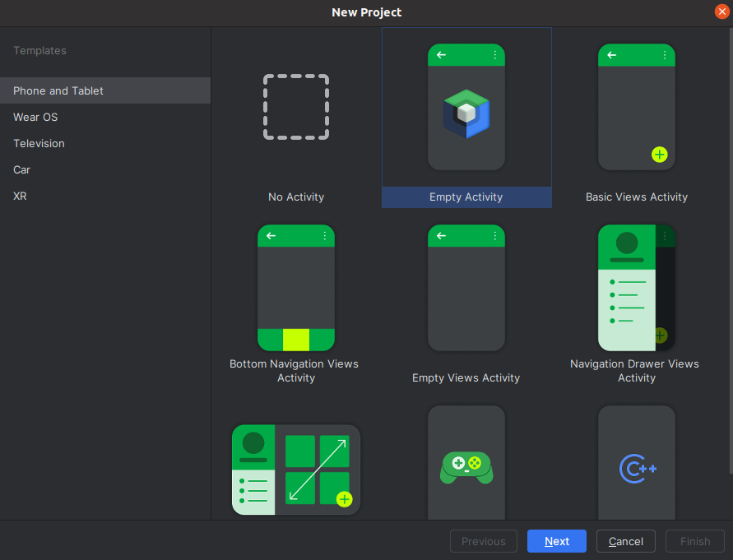Choose the Basic Views Activity template
The height and width of the screenshot is (560, 733).
[637, 107]
